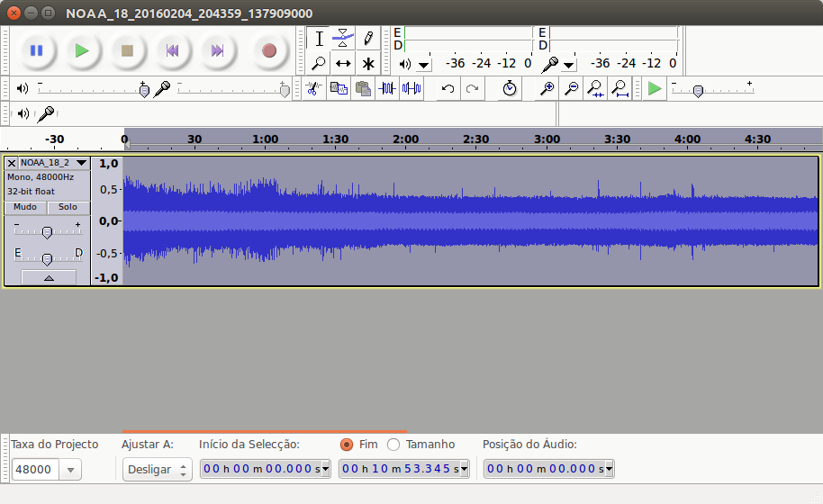Select the Time Shift tool
823x504 pixels.
coord(343,64)
